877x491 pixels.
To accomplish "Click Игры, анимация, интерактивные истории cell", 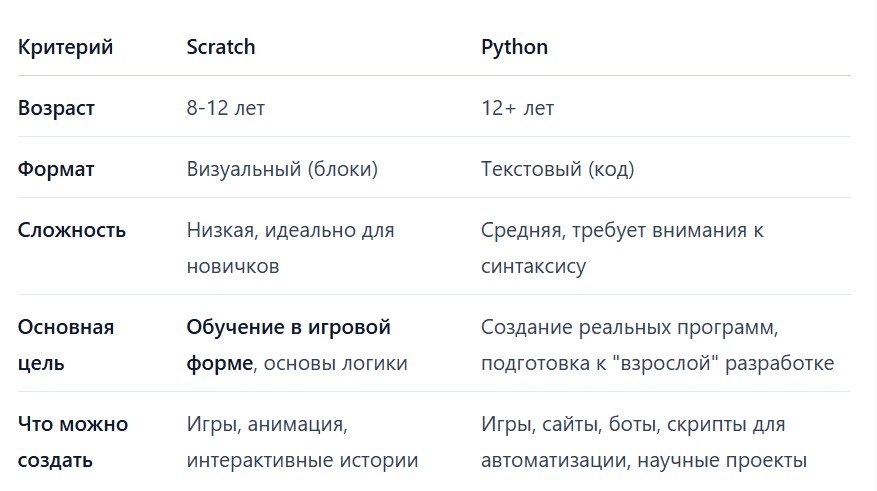I will click(303, 442).
